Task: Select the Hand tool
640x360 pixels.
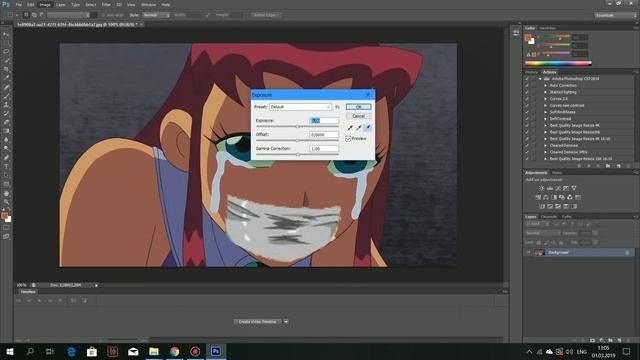Action: pos(6,193)
